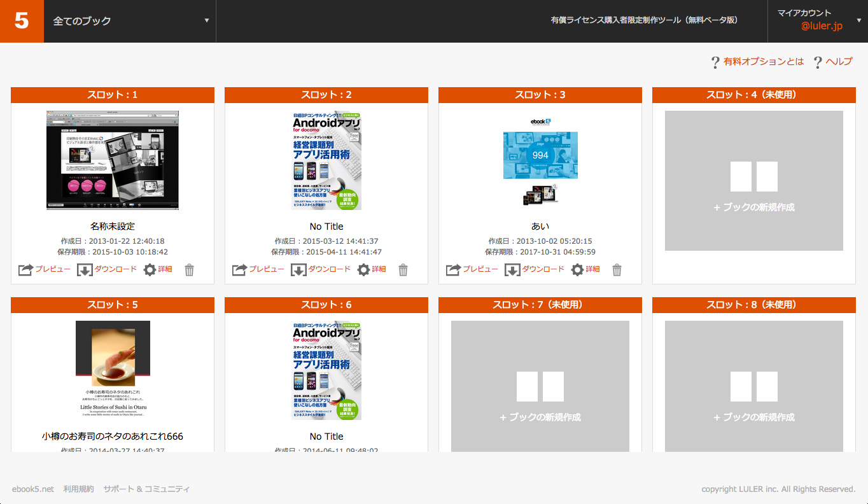Open the 詳細 link in slot 2

(379, 269)
